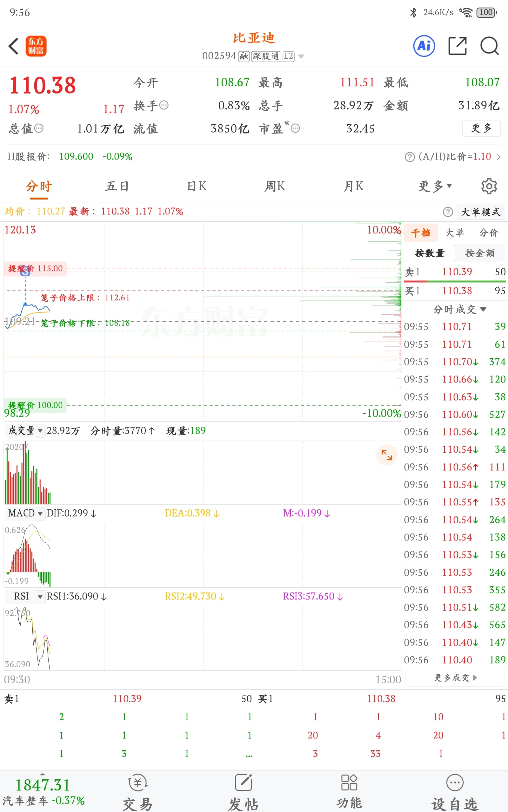Select 按数量 by-quantity option

pos(430,253)
